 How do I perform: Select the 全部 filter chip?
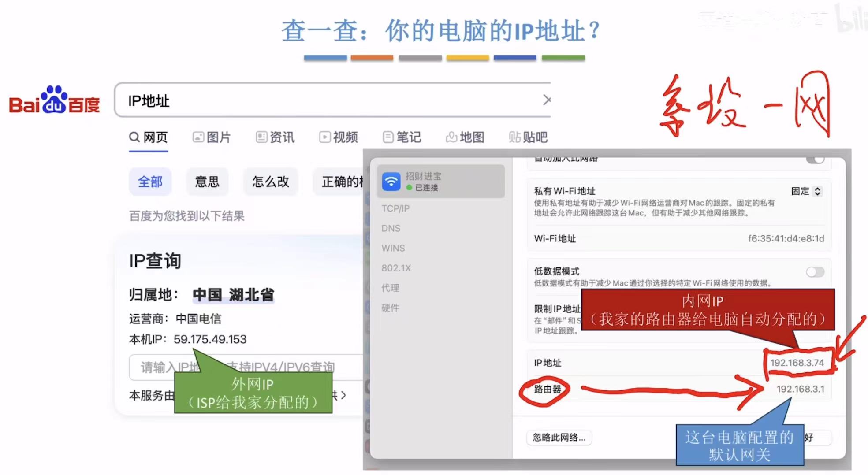(x=150, y=182)
